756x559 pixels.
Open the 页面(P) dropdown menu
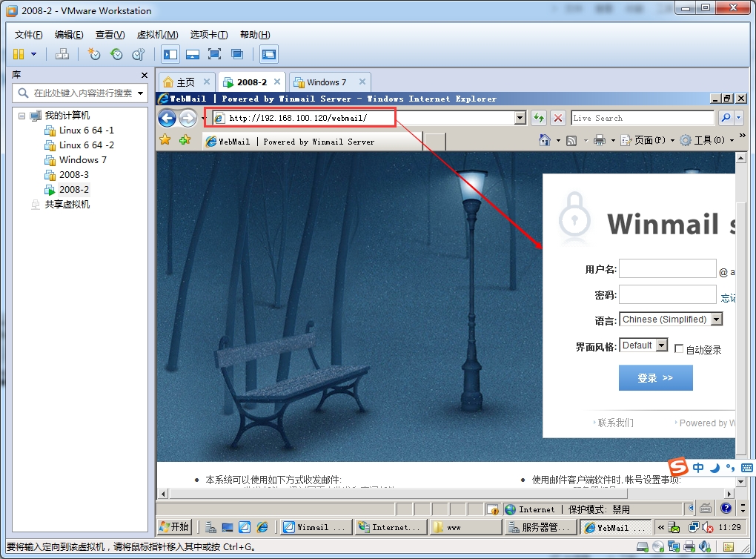(648, 140)
